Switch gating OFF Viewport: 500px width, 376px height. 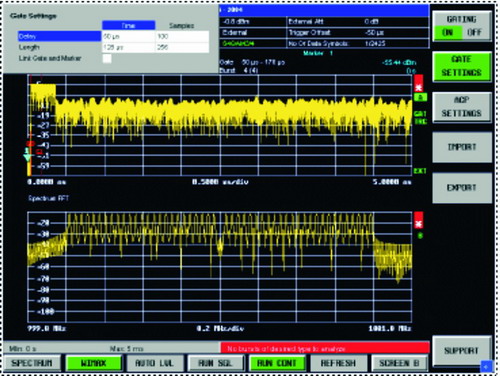tap(475, 32)
